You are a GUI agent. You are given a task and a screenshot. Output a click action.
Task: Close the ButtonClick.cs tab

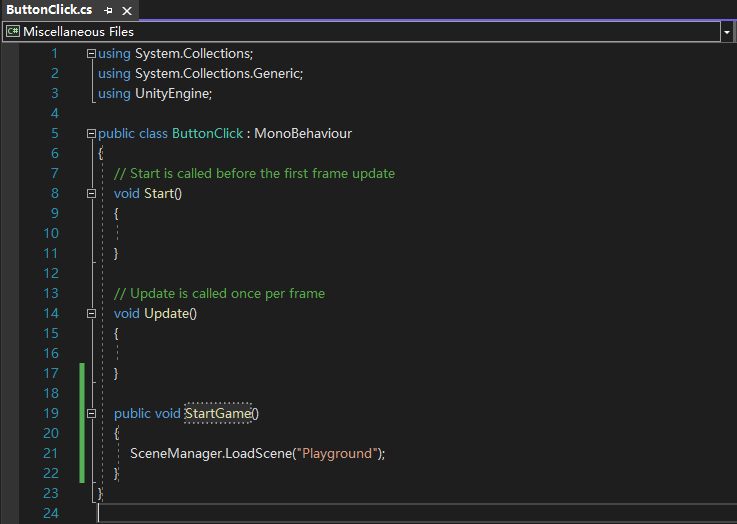coord(127,10)
